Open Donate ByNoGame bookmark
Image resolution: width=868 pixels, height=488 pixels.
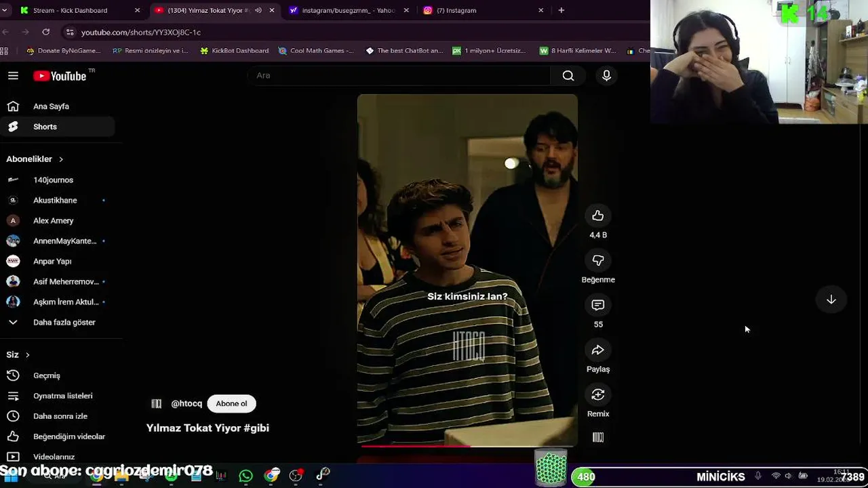click(63, 51)
